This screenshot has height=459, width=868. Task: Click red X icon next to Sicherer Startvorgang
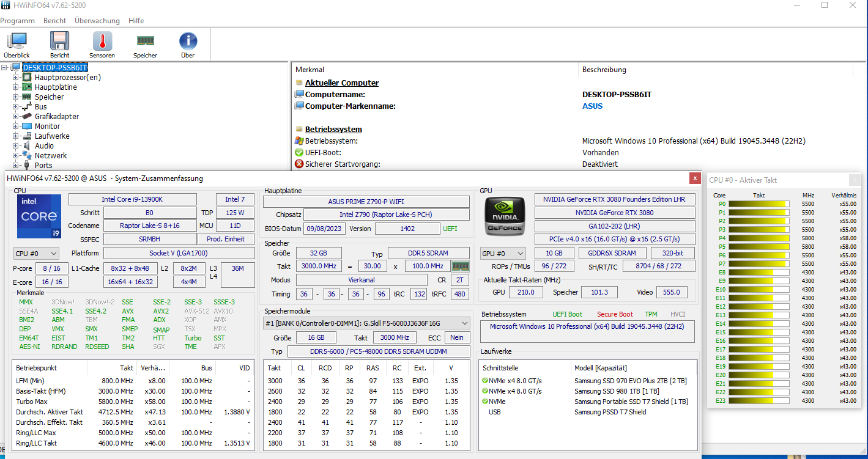point(299,164)
